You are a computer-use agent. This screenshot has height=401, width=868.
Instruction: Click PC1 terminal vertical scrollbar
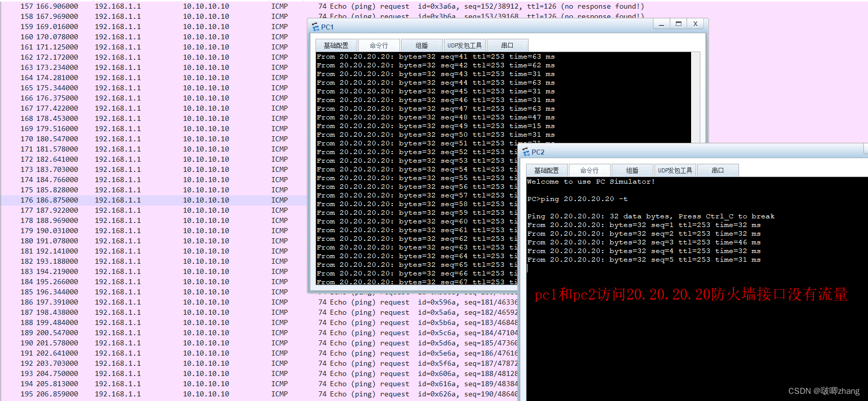click(695, 97)
